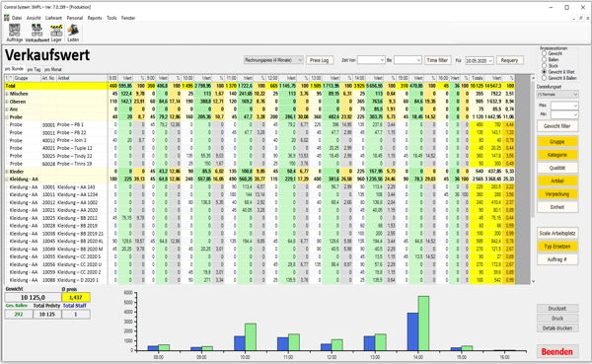Open the date dropdown showing 10.05.2020
Image resolution: width=592 pixels, height=364 pixels.
(480, 60)
